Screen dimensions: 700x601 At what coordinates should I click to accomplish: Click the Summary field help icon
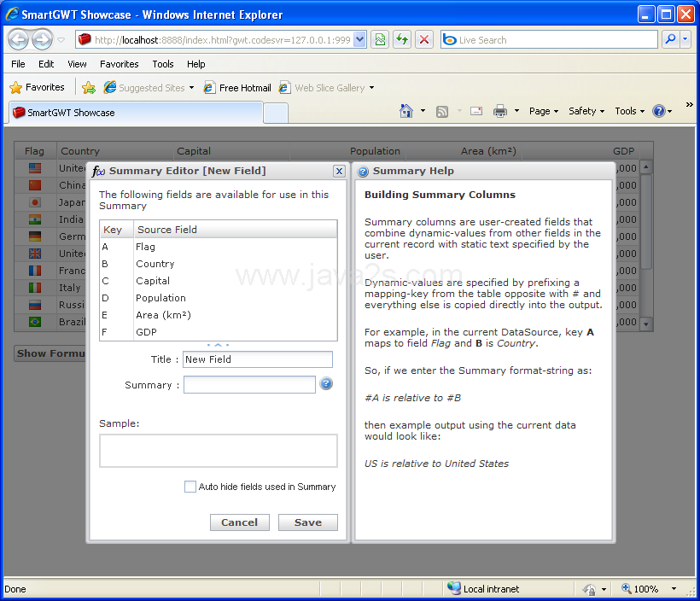point(326,383)
